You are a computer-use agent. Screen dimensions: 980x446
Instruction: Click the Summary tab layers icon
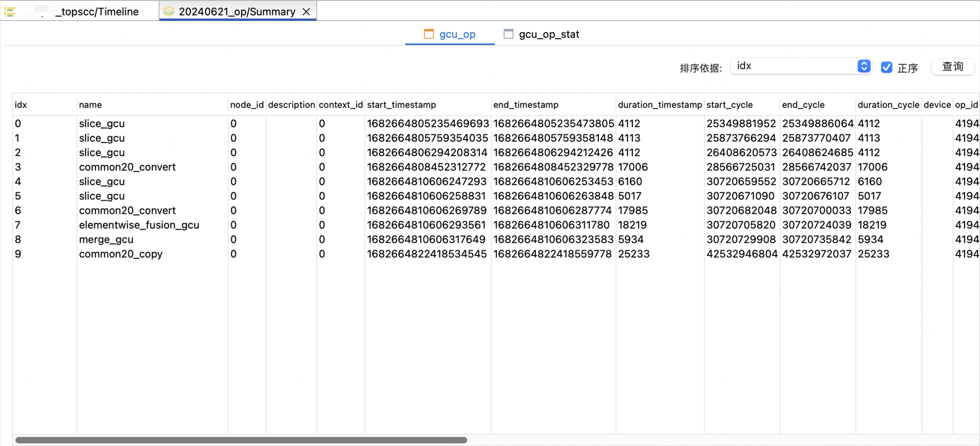pyautogui.click(x=168, y=11)
